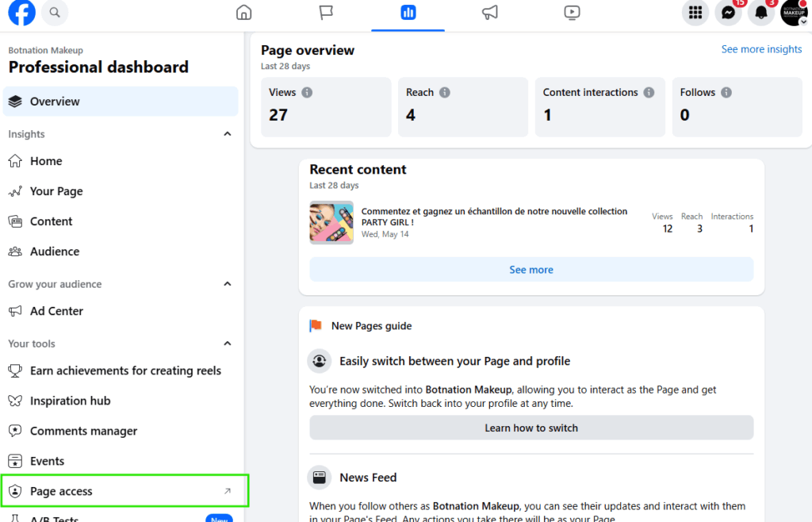Viewport: 812px width, 522px height.
Task: Open Messenger chat icon
Action: tap(728, 13)
